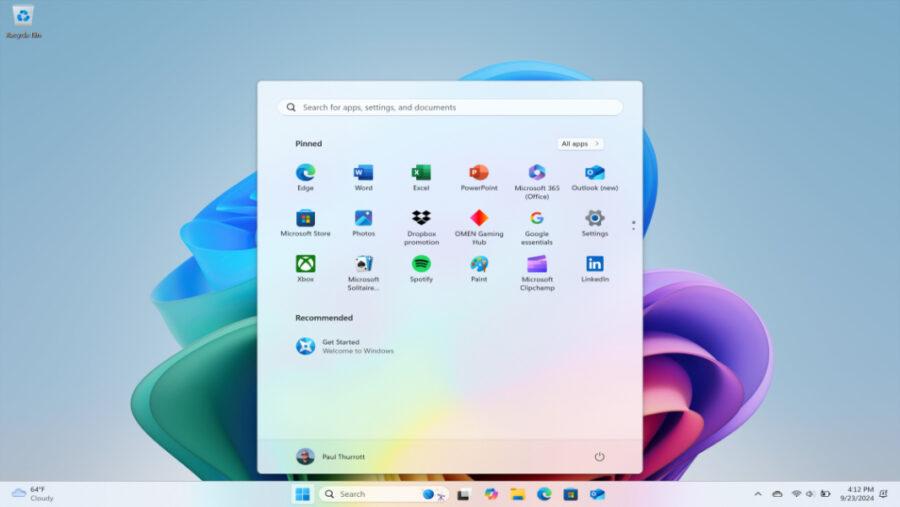Image resolution: width=900 pixels, height=507 pixels.
Task: Open Edge from pinned apps
Action: 305,177
